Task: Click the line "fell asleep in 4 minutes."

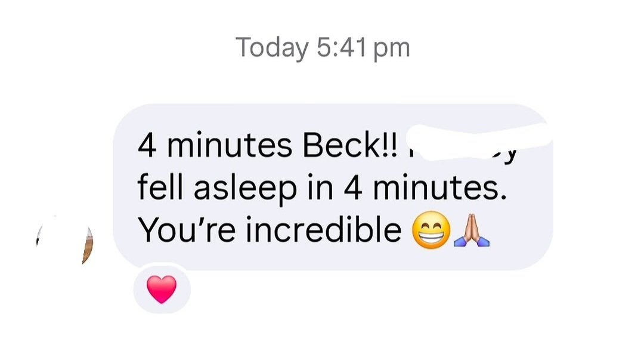Action: 322,188
